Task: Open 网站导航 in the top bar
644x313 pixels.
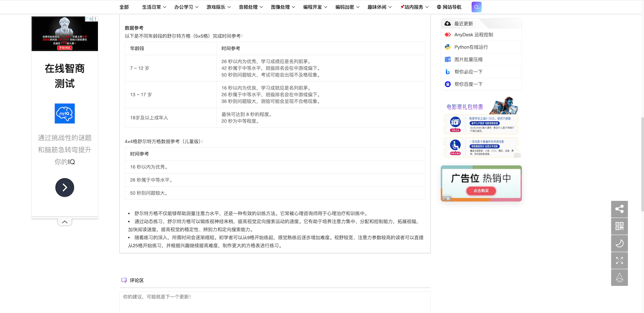Action: [x=449, y=7]
